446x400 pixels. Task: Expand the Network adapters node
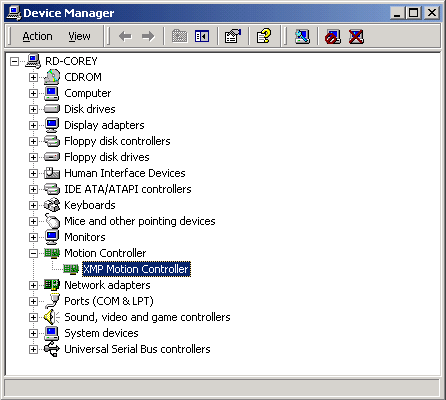coord(33,285)
